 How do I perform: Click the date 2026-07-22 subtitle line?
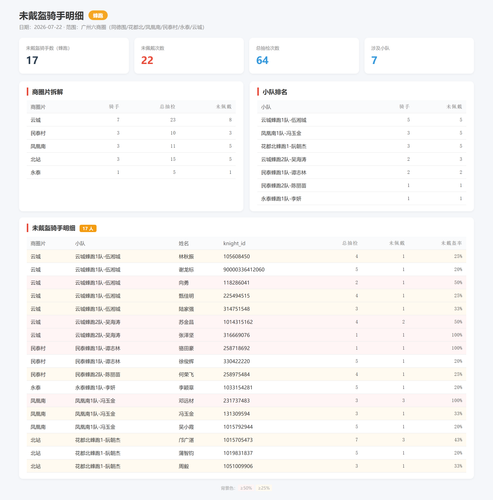112,27
